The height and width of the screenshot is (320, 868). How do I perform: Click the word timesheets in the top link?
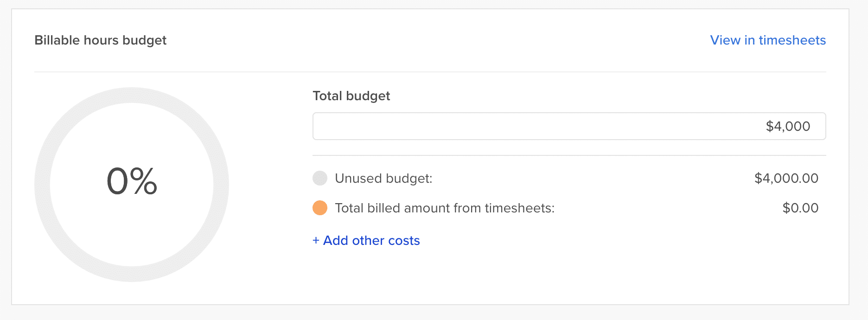pos(792,40)
